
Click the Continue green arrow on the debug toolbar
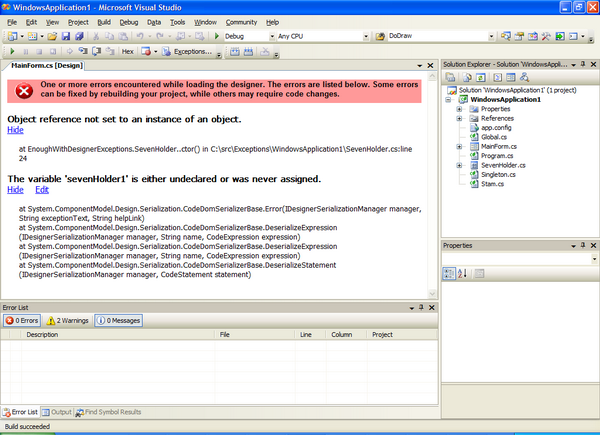coord(12,51)
